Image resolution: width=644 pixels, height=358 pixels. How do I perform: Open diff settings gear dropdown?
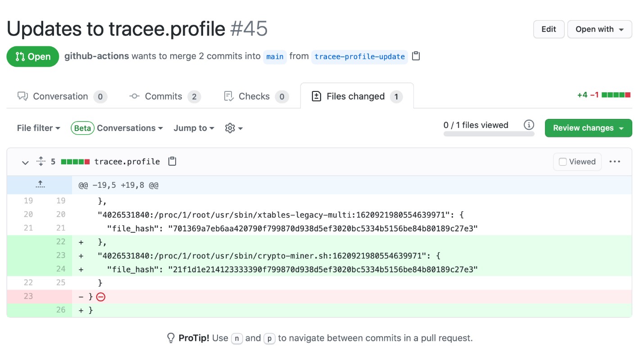(234, 128)
